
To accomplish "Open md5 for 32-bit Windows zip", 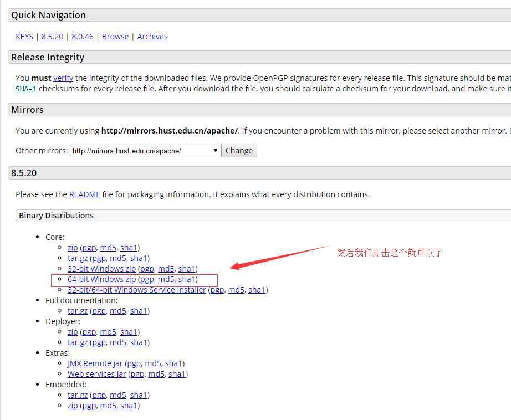I will tap(166, 269).
